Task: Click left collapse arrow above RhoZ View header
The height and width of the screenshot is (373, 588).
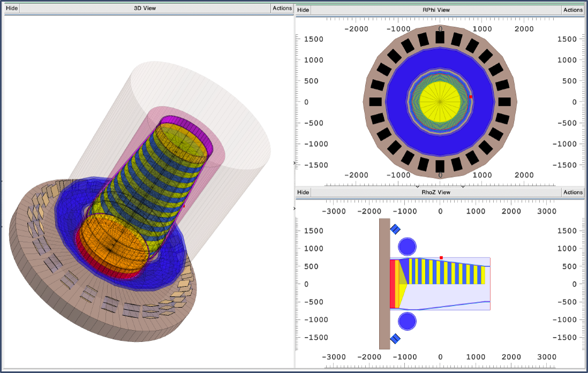Action: pos(417,186)
